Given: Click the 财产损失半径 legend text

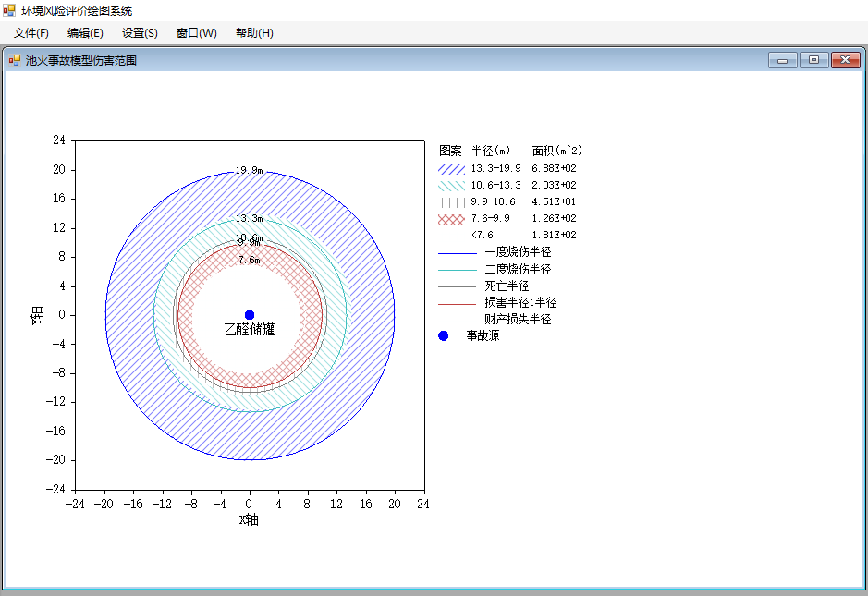Looking at the screenshot, I should click(519, 320).
